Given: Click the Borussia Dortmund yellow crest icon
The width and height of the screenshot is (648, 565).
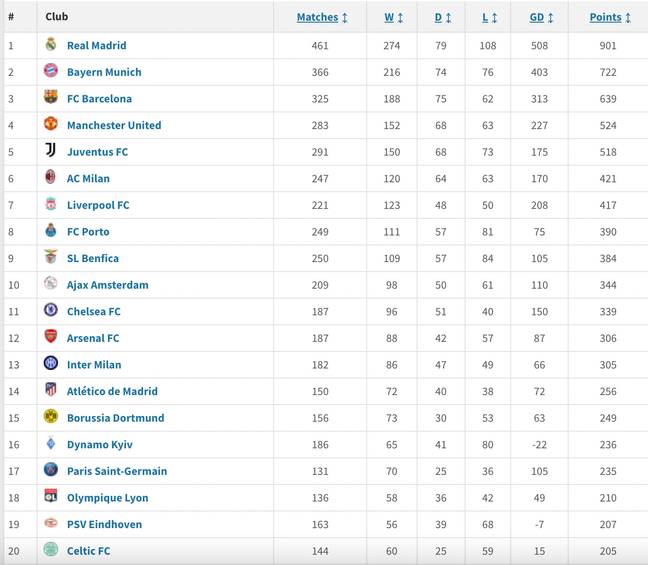Looking at the screenshot, I should coord(51,416).
